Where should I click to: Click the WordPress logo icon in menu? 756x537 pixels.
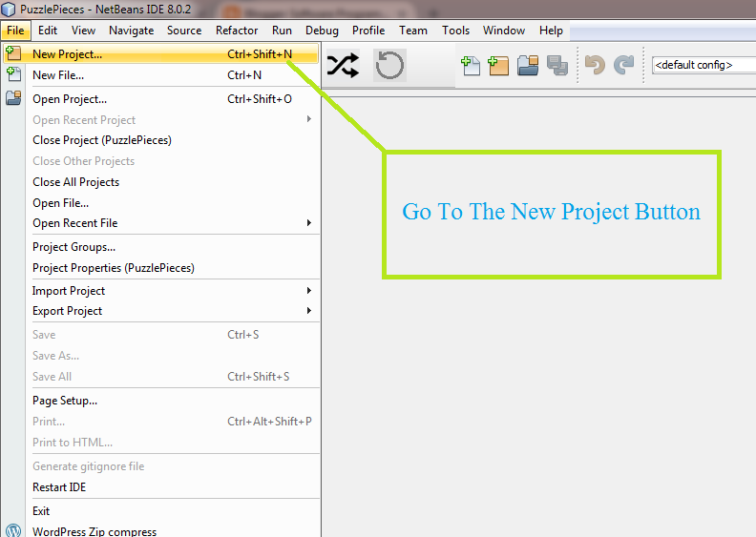coord(13,530)
